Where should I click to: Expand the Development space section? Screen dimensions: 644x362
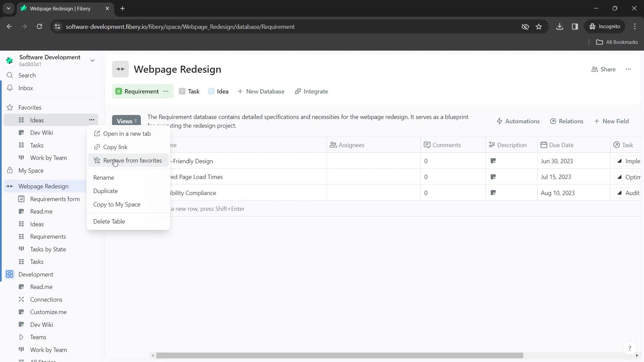point(10,275)
